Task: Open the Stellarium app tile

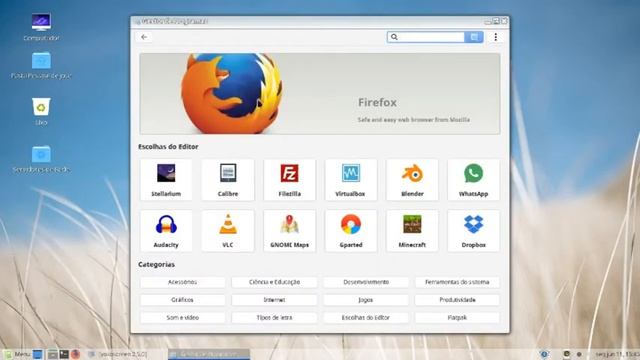Action: [x=166, y=180]
